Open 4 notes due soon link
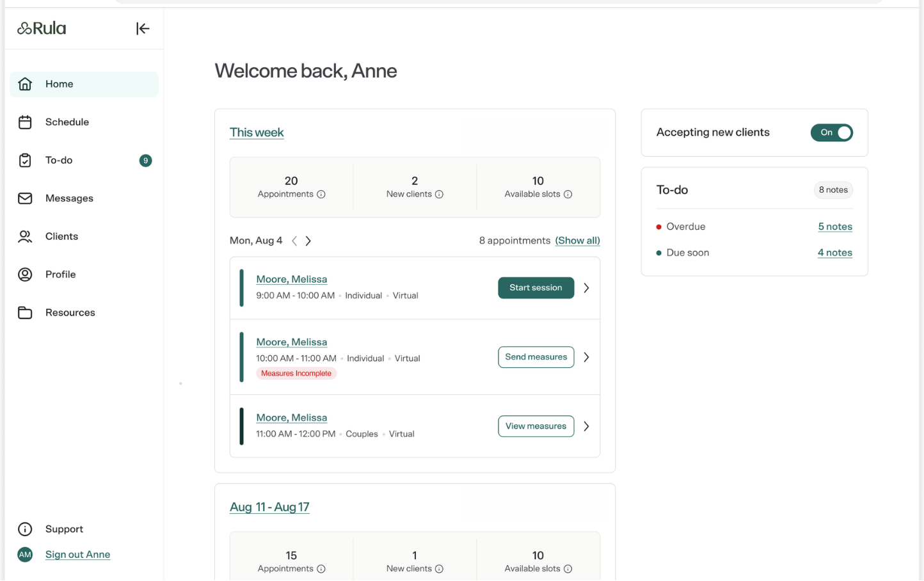The image size is (924, 581). click(835, 253)
